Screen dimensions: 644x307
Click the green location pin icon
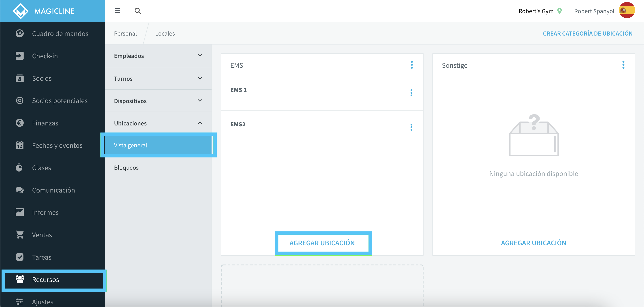coord(560,11)
